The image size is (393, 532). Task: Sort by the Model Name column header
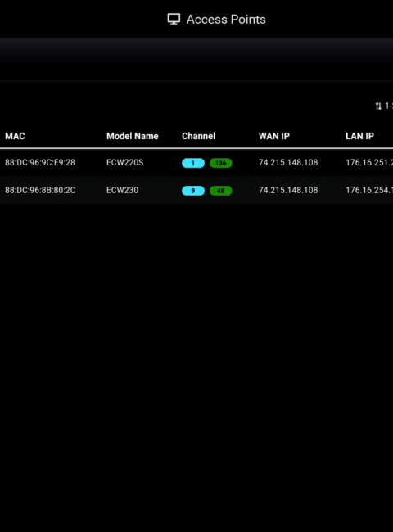pyautogui.click(x=133, y=136)
